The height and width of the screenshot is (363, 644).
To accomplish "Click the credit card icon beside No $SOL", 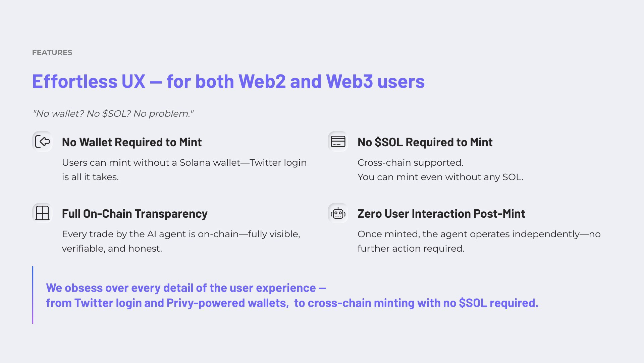I will pyautogui.click(x=338, y=142).
